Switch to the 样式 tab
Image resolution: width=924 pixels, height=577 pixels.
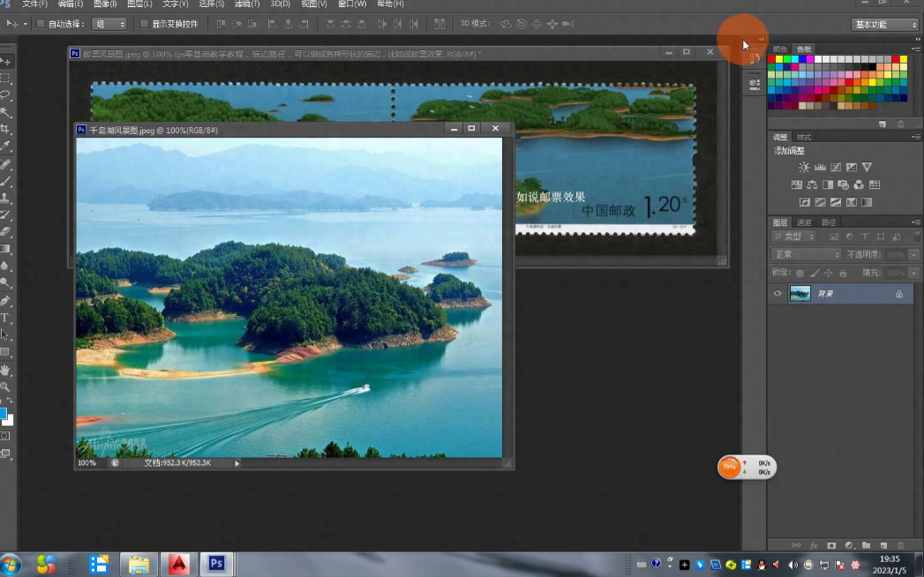[804, 137]
